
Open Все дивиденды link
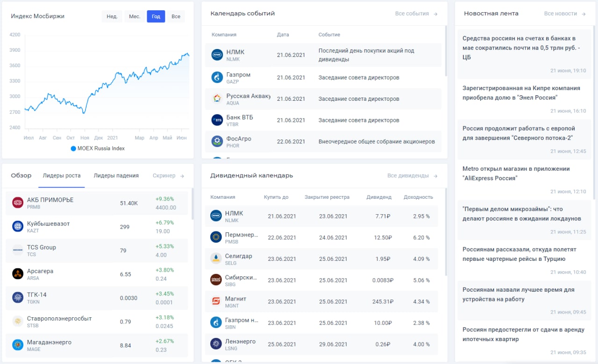pyautogui.click(x=413, y=175)
